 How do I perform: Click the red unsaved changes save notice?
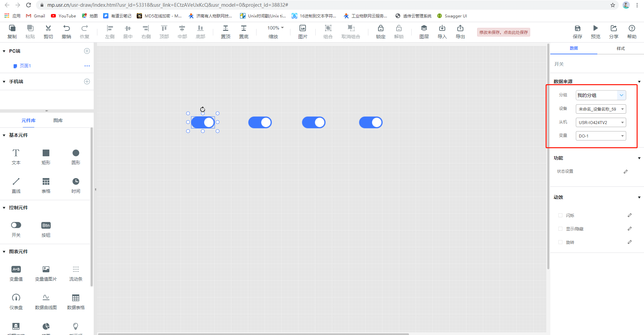[503, 32]
